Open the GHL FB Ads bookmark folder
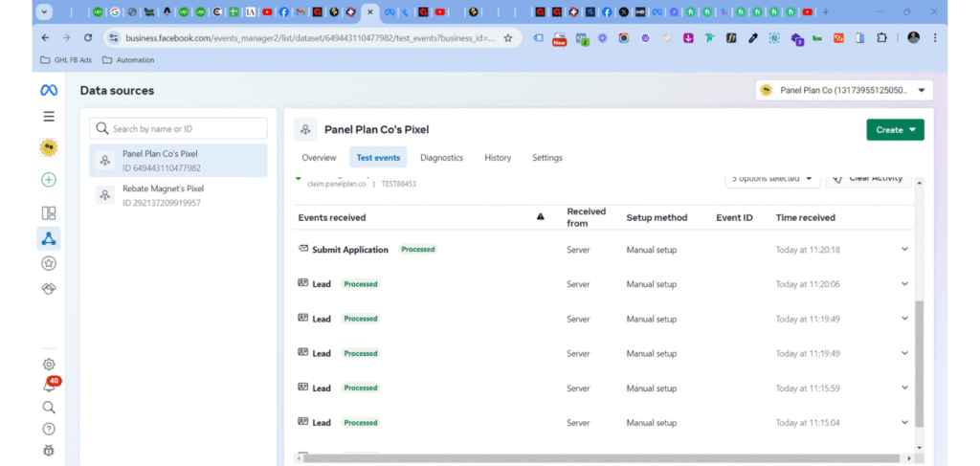Image resolution: width=980 pixels, height=466 pixels. click(66, 60)
